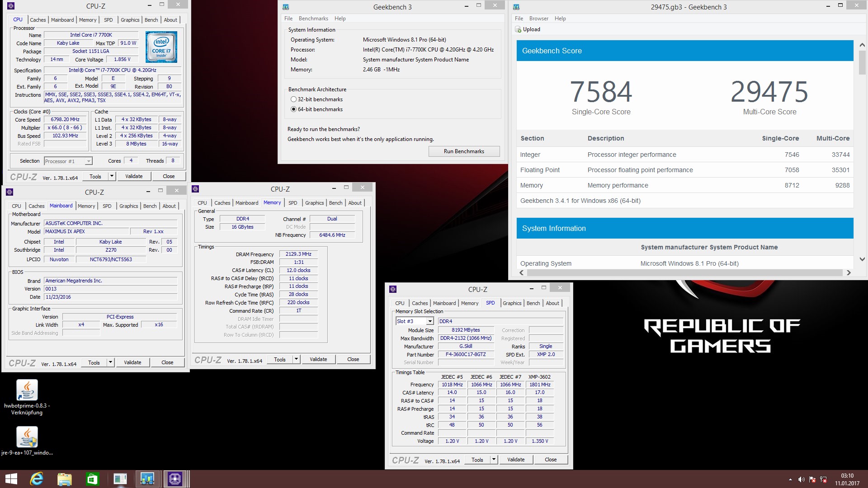Click the CPU-Z title icon in the SPD window
Viewport: 868px width, 488px height.
393,289
